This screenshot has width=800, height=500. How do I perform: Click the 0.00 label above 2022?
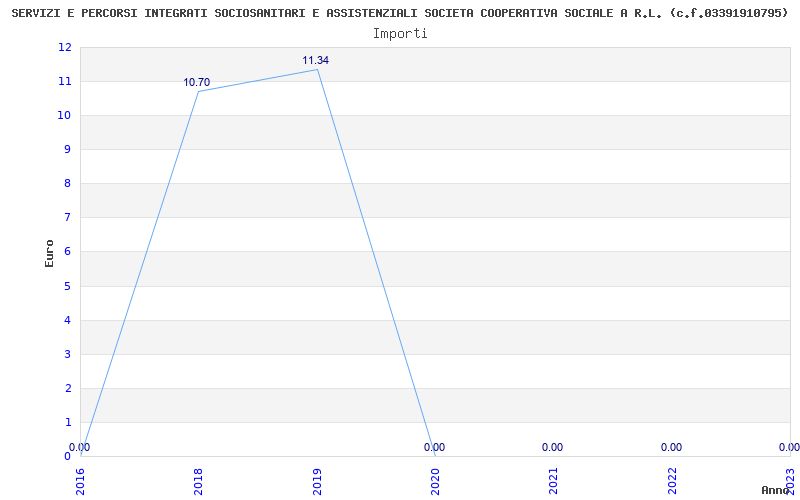click(x=671, y=447)
